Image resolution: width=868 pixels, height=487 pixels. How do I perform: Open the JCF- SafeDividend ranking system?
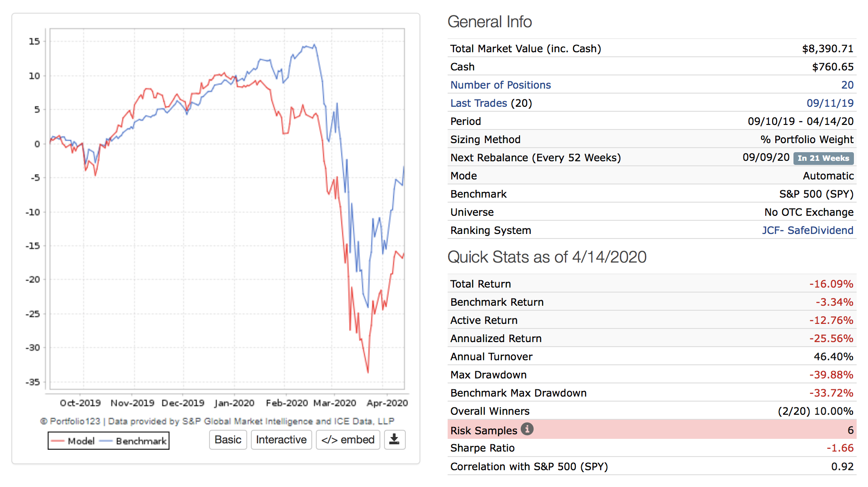(x=807, y=230)
